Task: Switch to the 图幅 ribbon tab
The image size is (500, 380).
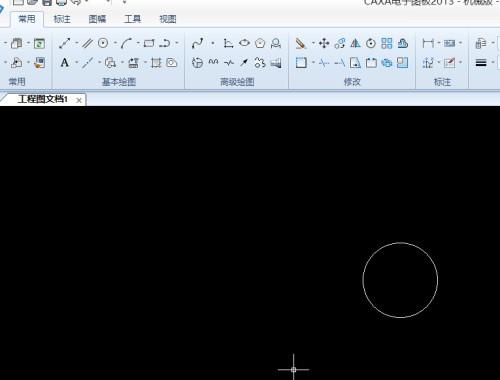Action: [97, 19]
